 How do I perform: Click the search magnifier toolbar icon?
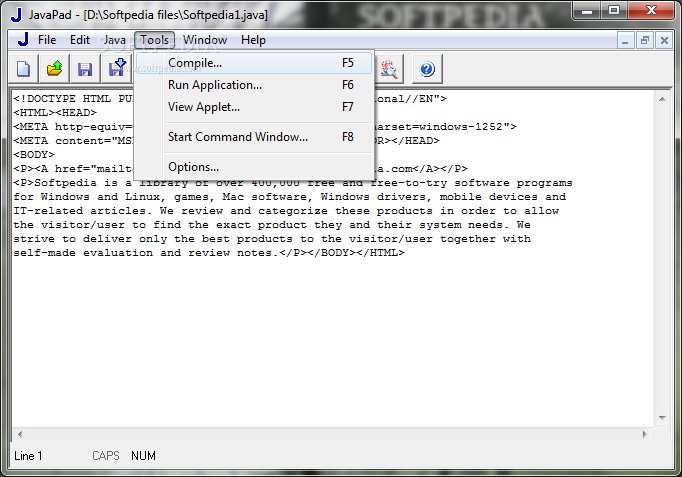click(x=389, y=69)
